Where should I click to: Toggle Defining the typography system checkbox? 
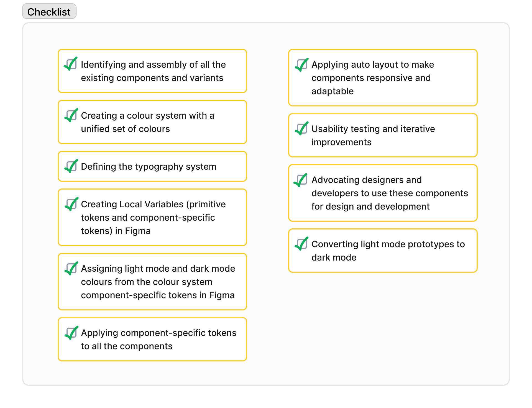pos(71,166)
